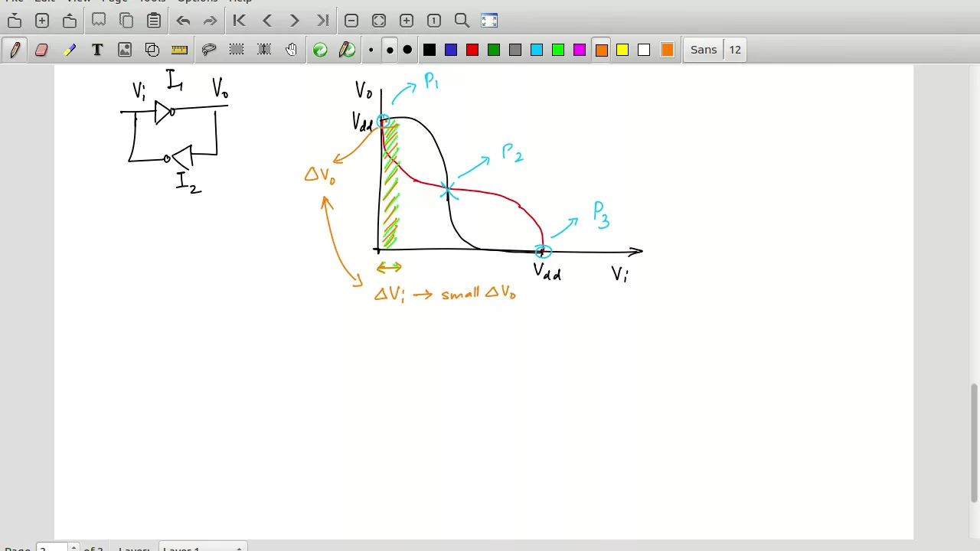The width and height of the screenshot is (980, 551).
Task: Jump to the last page
Action: 322,21
